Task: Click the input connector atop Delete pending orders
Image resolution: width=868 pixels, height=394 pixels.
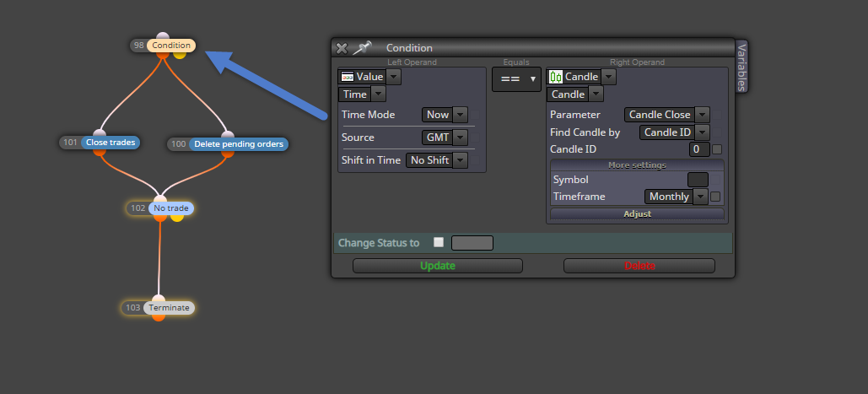Action: pyautogui.click(x=228, y=134)
